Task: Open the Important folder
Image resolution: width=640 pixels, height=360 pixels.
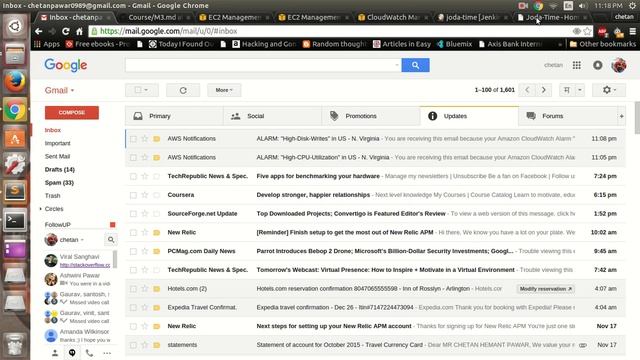Action: pos(58,143)
